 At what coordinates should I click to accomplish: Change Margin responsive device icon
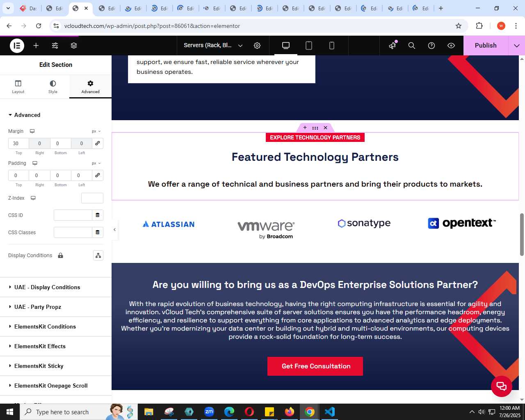pos(32,131)
